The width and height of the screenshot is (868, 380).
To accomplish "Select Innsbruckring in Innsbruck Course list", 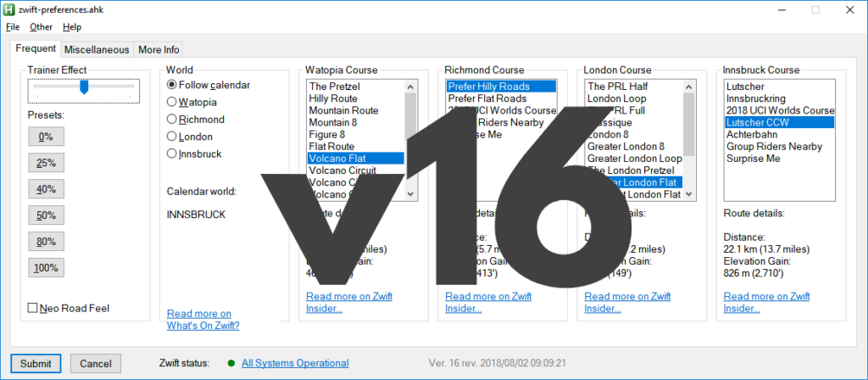I will tap(780, 98).
